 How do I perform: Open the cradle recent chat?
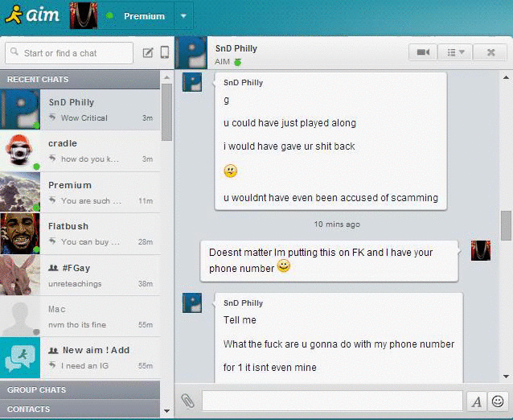pos(80,151)
